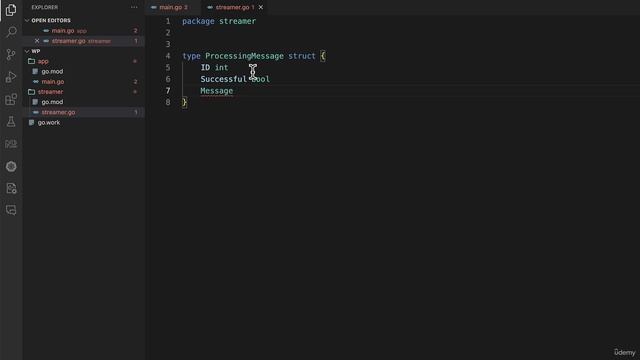Click the 'int' type on line 5
The image size is (640, 360).
pyautogui.click(x=222, y=68)
